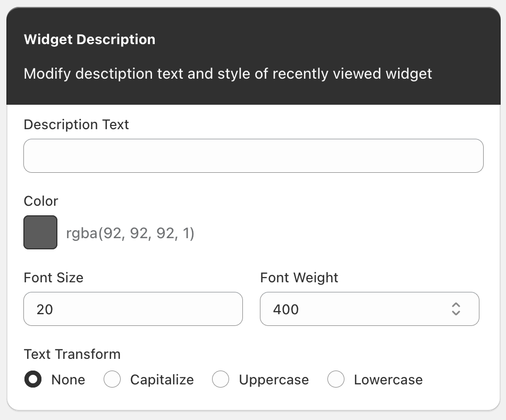Click the Font Size label
This screenshot has height=420, width=506.
pyautogui.click(x=53, y=278)
